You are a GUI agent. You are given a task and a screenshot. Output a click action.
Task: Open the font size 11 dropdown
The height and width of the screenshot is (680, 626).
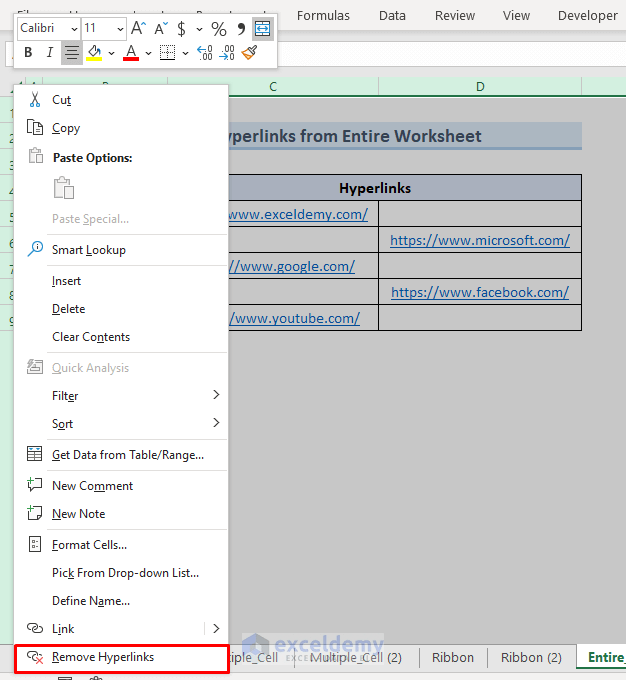[x=120, y=29]
